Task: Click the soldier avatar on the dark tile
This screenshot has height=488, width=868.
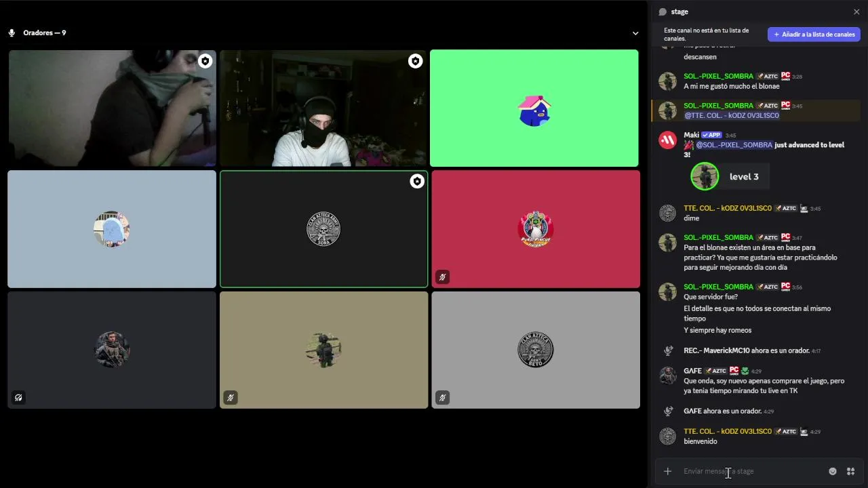Action: [112, 350]
